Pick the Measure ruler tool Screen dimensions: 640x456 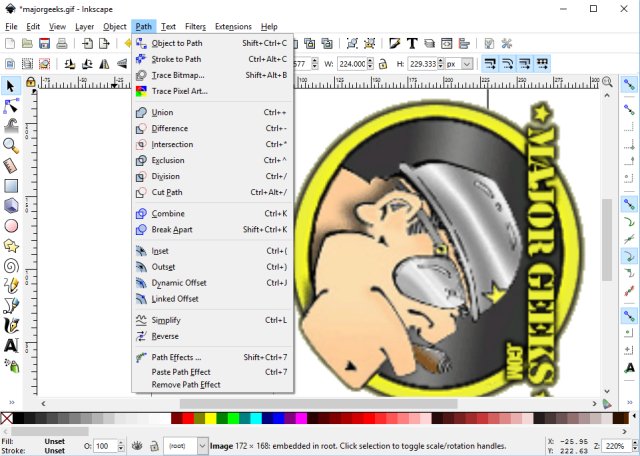(x=11, y=166)
